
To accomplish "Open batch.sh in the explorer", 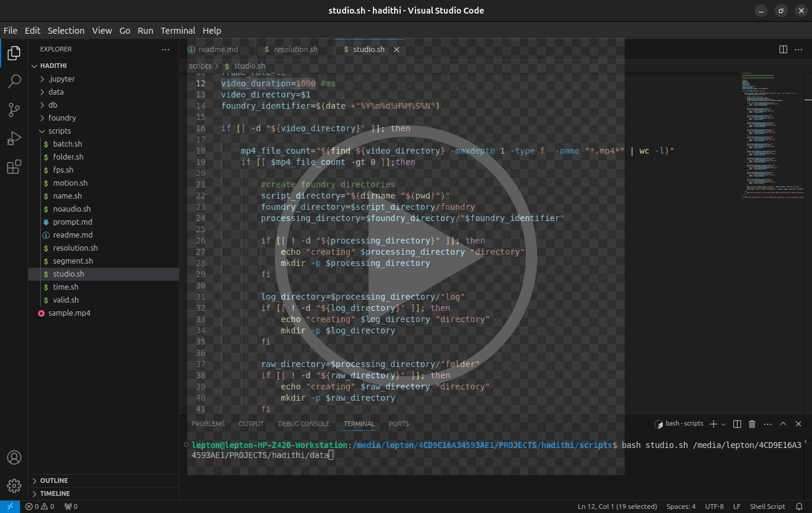I will [67, 144].
